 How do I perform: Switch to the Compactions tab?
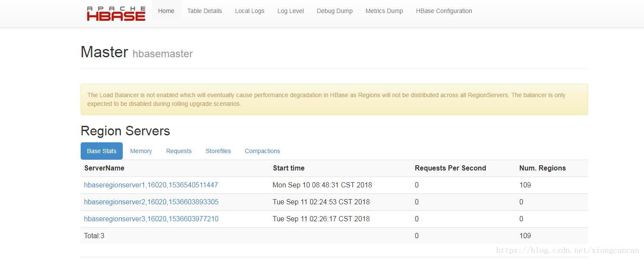(x=262, y=151)
